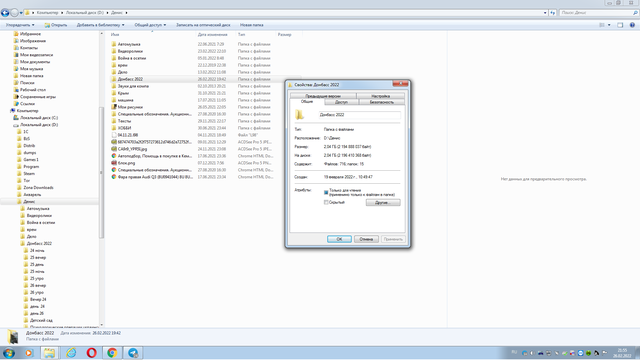Launch Internet Explorer from the taskbar
This screenshot has width=640, height=360.
click(71, 353)
